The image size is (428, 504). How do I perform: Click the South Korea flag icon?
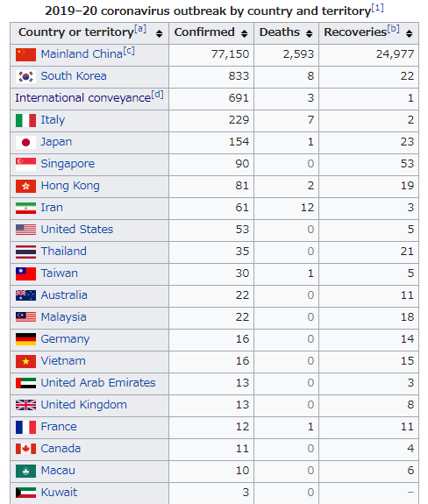click(x=25, y=76)
